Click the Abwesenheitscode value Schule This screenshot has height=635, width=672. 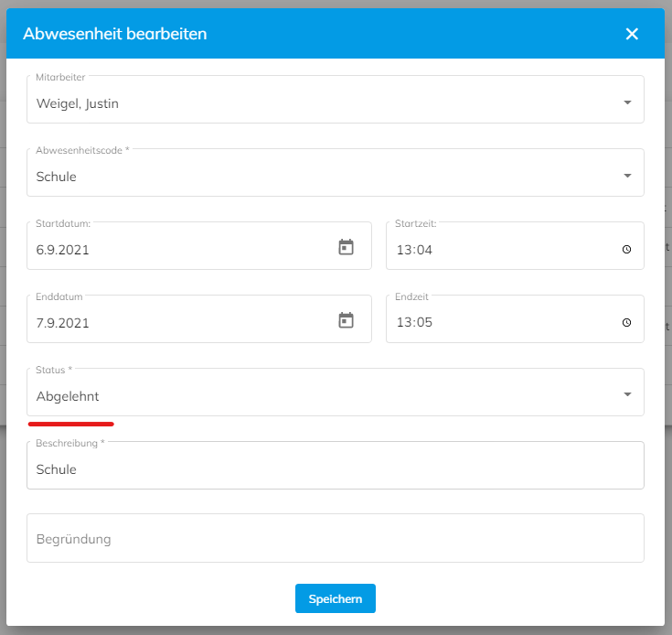pyautogui.click(x=56, y=177)
